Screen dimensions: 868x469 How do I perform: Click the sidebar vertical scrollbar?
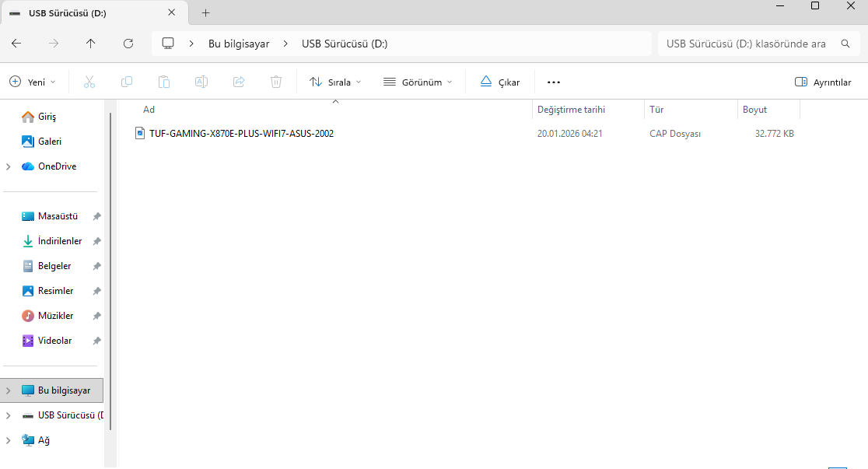[110, 271]
